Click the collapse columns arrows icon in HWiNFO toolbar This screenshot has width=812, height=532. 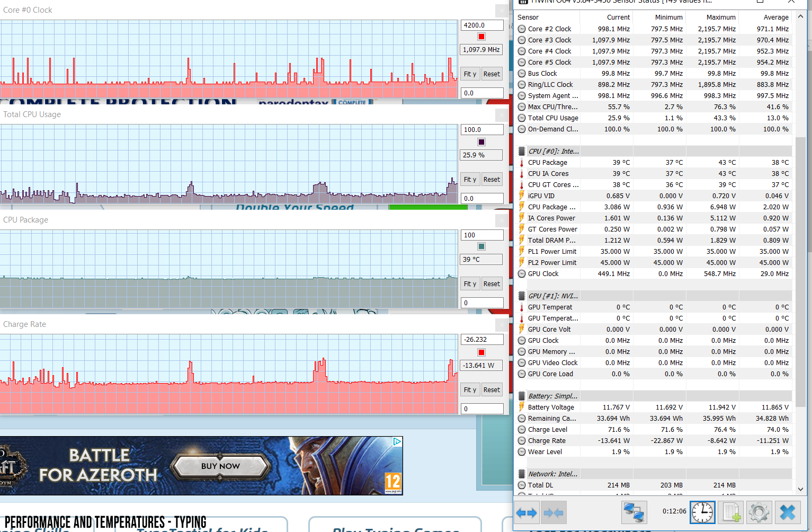coord(554,512)
